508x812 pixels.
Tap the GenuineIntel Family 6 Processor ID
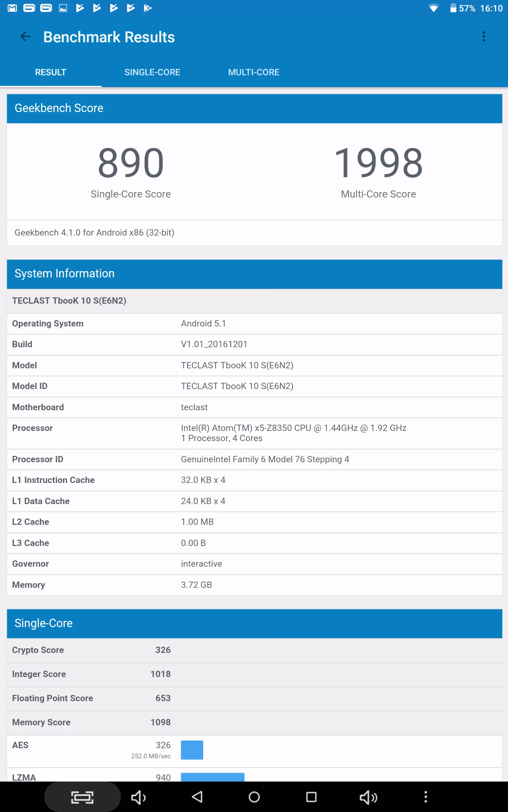(265, 459)
